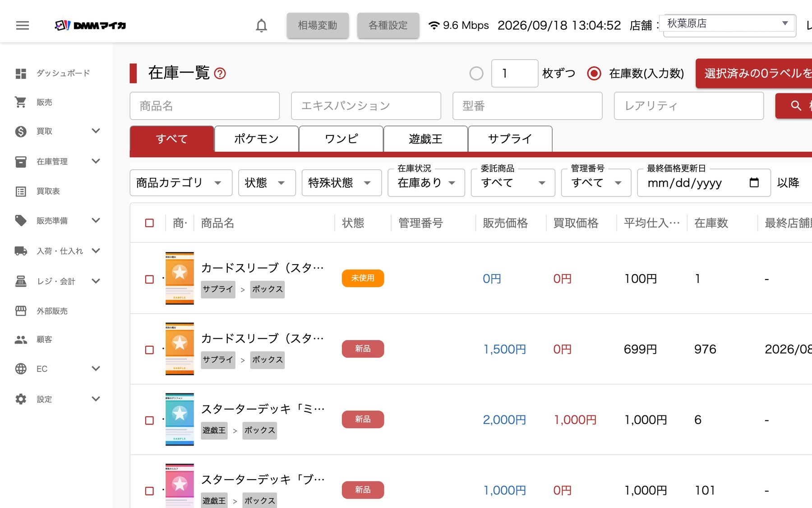Open the 状態 filter dropdown

click(x=267, y=183)
